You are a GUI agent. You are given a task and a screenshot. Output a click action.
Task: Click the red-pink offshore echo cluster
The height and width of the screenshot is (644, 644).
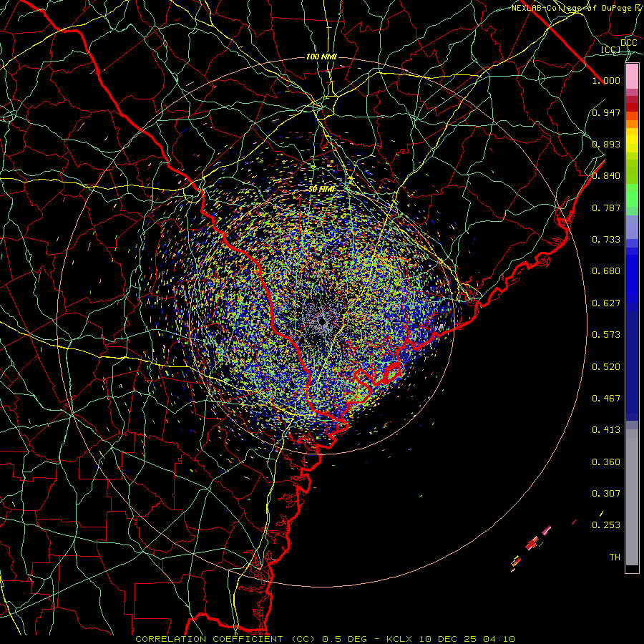pyautogui.click(x=532, y=545)
